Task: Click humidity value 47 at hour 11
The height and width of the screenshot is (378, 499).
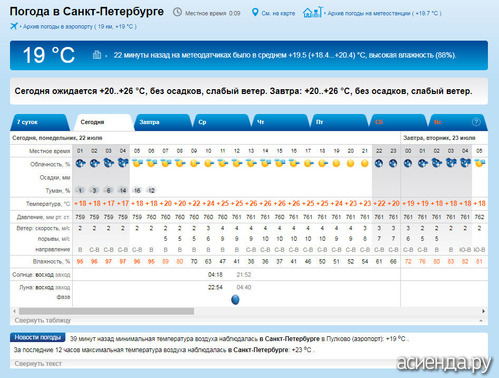Action: point(223,262)
